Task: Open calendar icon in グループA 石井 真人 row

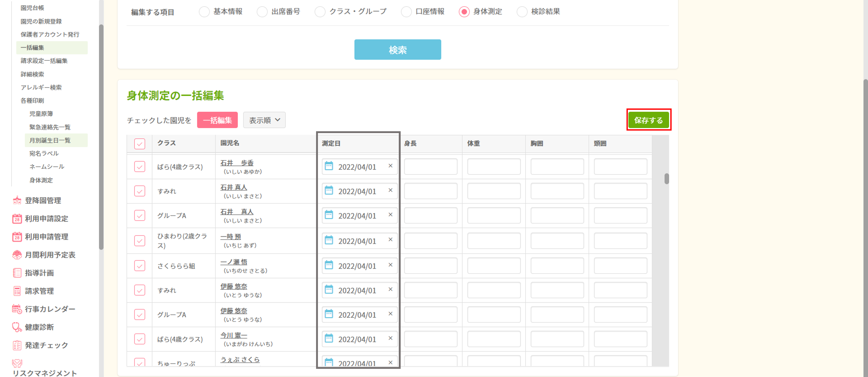Action: click(x=329, y=215)
